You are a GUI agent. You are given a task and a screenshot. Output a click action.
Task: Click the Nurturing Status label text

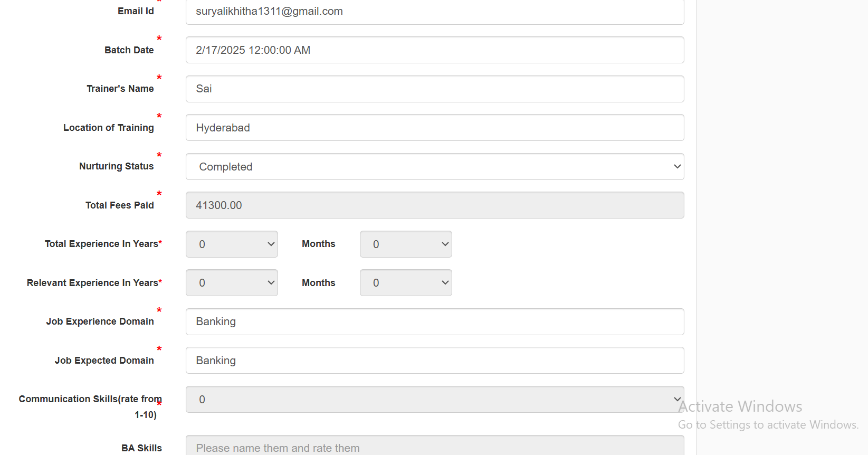pyautogui.click(x=116, y=166)
